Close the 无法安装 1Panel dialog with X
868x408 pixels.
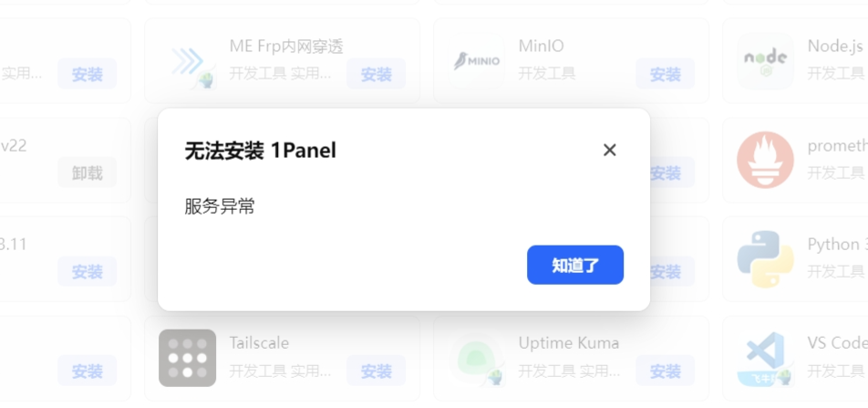(x=610, y=150)
